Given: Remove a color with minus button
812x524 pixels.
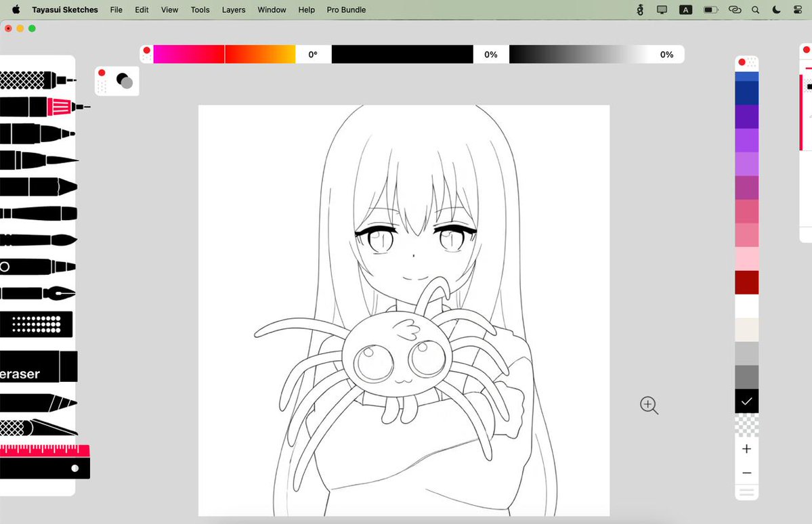Looking at the screenshot, I should point(746,473).
